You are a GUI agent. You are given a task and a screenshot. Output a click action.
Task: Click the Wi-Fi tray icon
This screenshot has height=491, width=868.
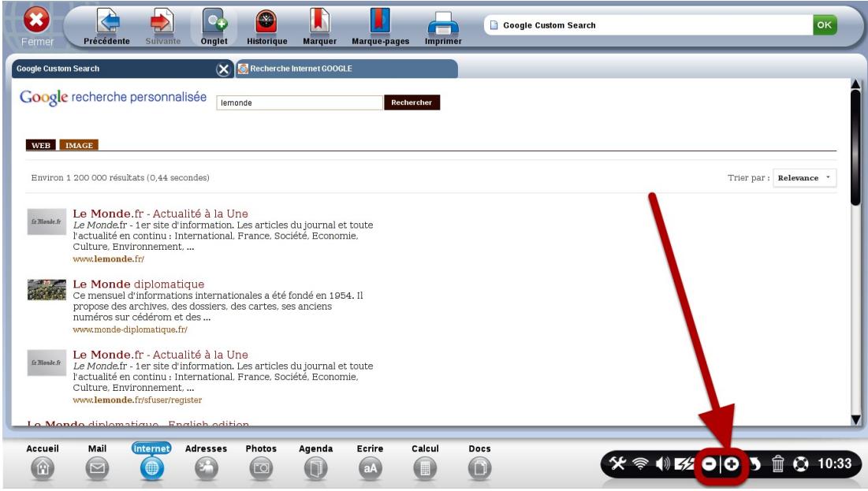pyautogui.click(x=640, y=464)
